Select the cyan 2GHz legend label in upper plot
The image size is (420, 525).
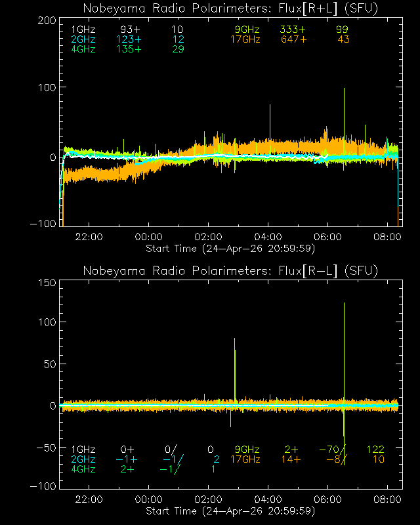(x=83, y=40)
